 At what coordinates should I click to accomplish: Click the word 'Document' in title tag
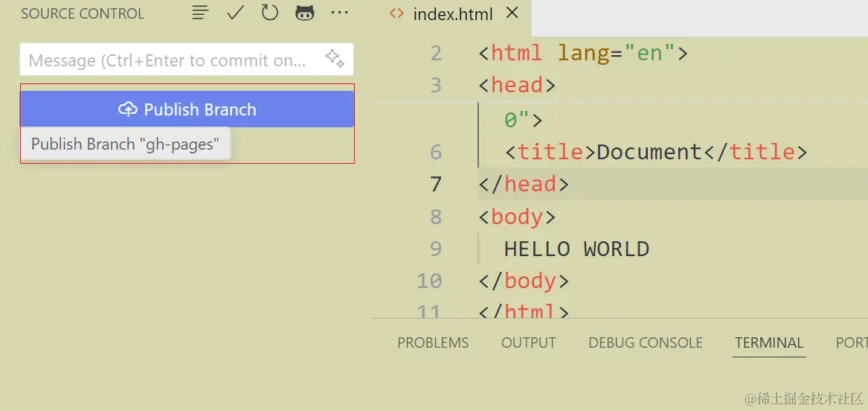point(649,152)
